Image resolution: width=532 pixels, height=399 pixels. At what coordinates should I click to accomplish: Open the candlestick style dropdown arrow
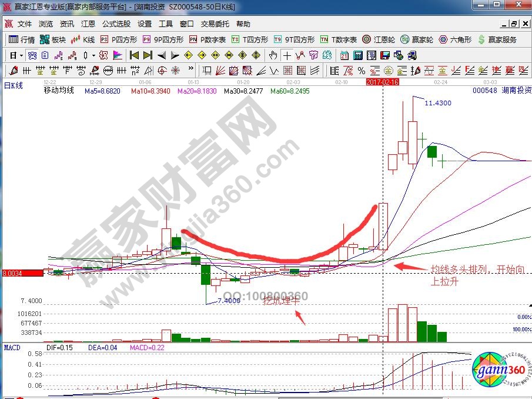(93, 55)
